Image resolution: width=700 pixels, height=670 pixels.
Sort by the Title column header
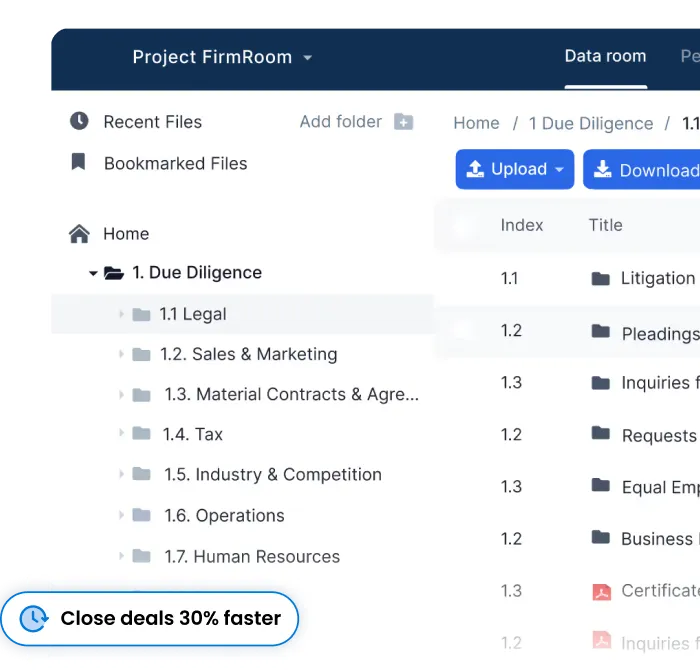tap(605, 225)
